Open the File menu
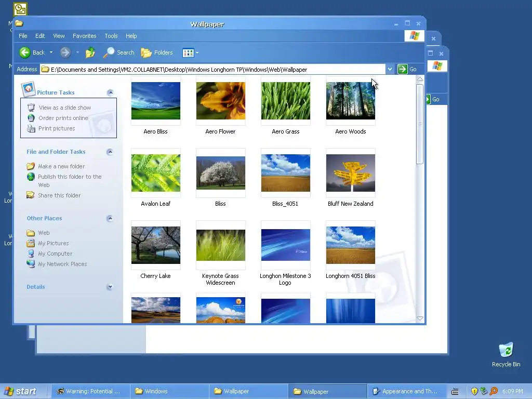This screenshot has width=532, height=399. click(x=23, y=36)
